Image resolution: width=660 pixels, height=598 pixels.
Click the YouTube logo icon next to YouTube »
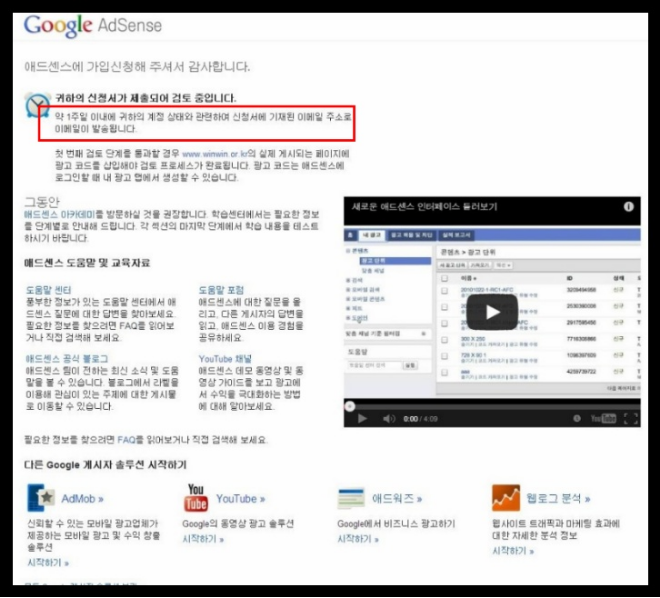(196, 497)
